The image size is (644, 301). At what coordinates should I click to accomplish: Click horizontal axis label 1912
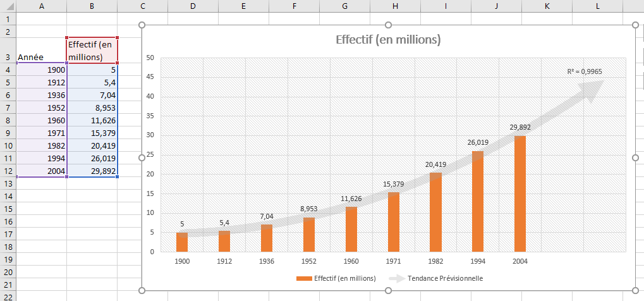click(x=224, y=261)
